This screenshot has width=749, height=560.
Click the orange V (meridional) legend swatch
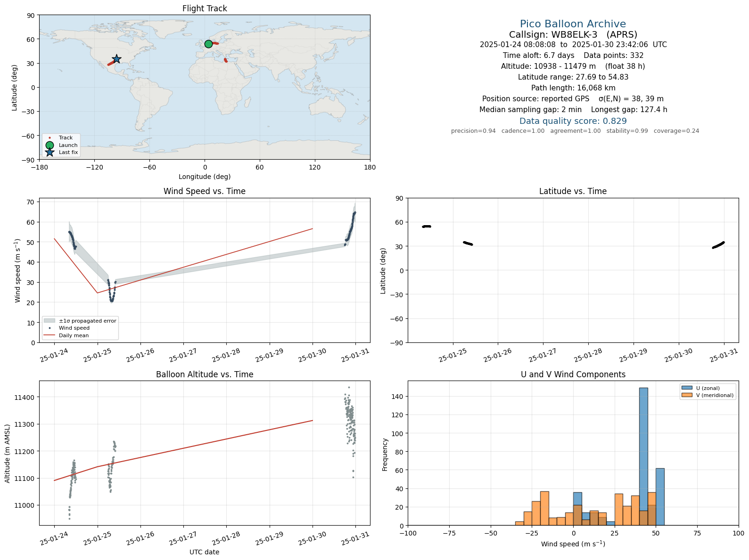pos(687,395)
